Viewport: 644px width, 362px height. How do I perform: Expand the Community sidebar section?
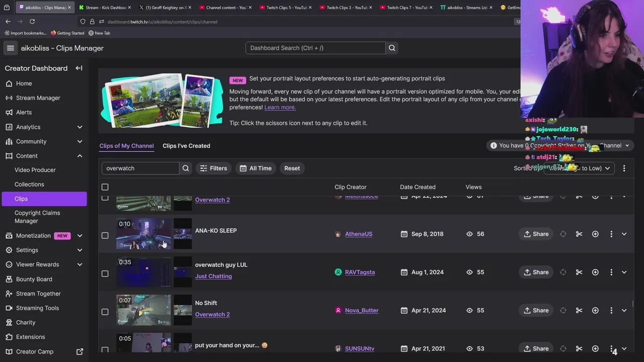click(x=79, y=142)
